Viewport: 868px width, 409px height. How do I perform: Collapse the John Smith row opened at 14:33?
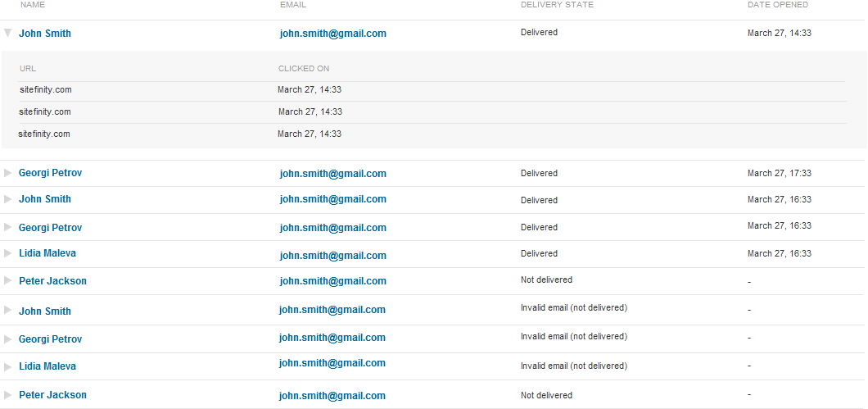click(x=7, y=34)
